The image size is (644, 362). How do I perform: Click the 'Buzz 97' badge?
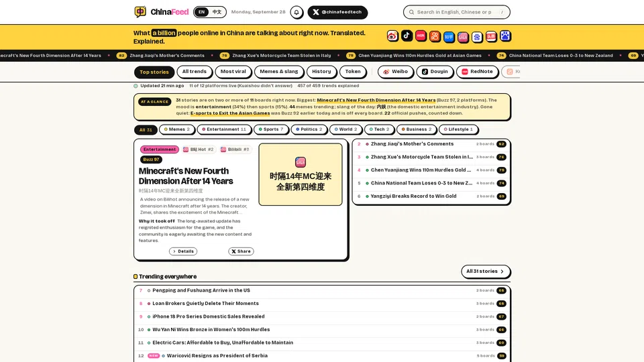pyautogui.click(x=151, y=160)
